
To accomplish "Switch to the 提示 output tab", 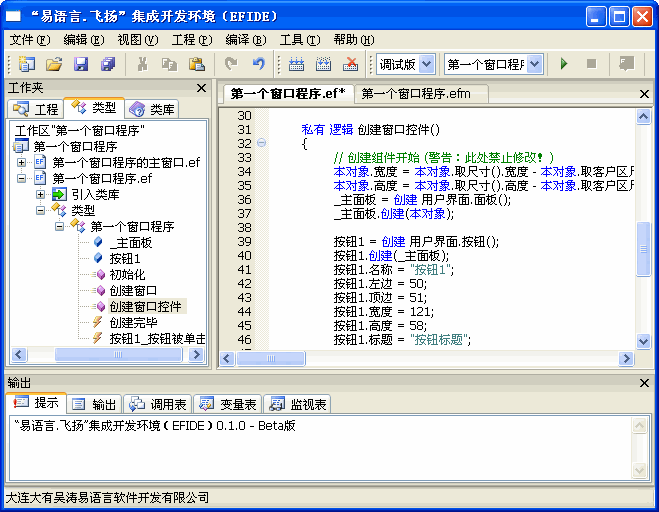I will tap(37, 403).
